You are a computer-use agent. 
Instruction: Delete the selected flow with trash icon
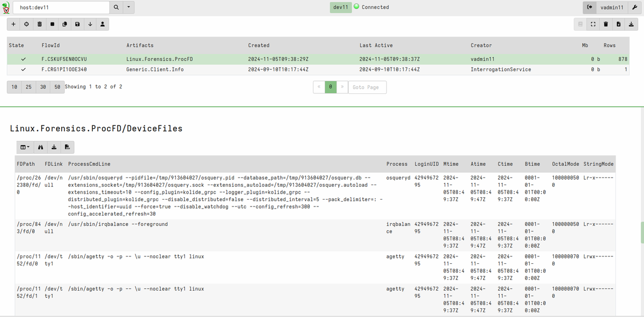(39, 24)
